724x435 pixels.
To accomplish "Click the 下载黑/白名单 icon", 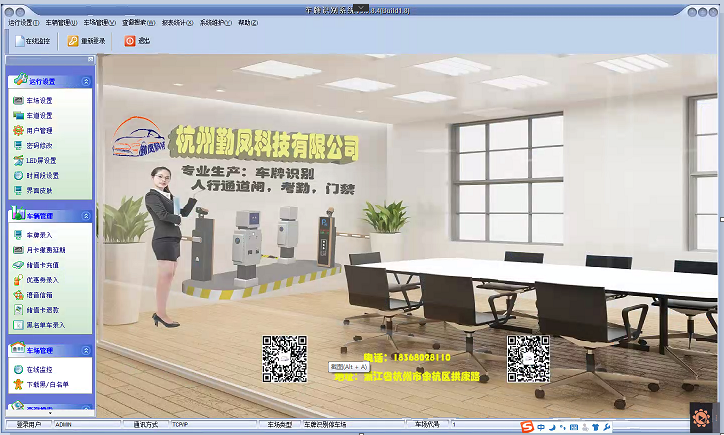I will click(x=18, y=384).
